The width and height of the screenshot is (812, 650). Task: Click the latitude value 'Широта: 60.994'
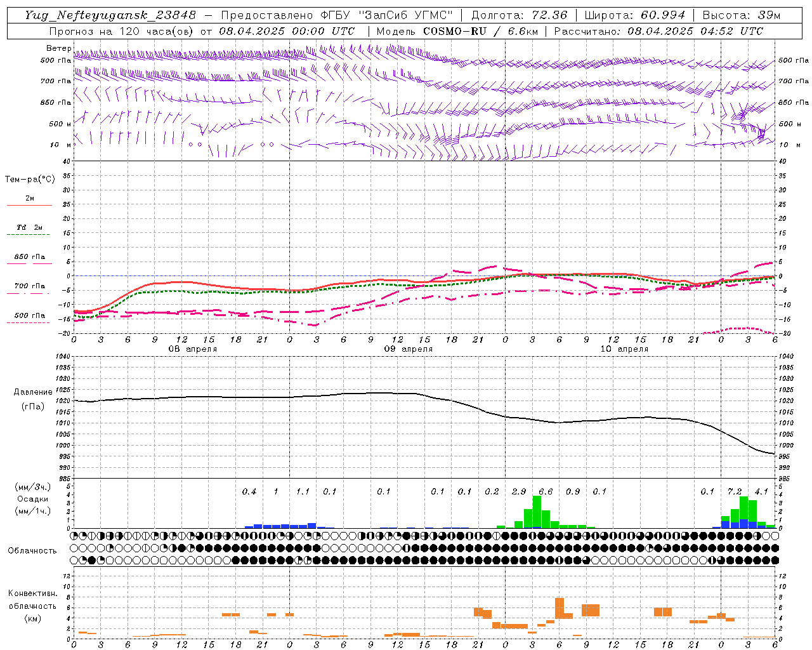(635, 15)
